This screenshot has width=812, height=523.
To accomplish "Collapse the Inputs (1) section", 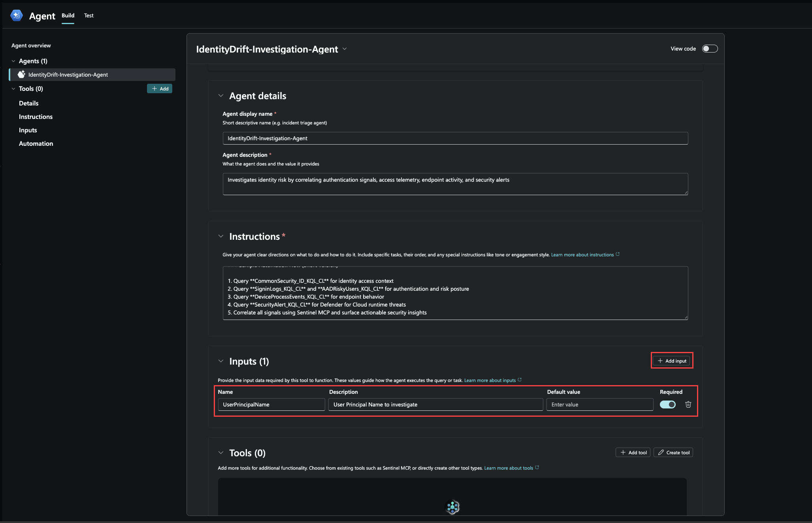I will coord(221,361).
